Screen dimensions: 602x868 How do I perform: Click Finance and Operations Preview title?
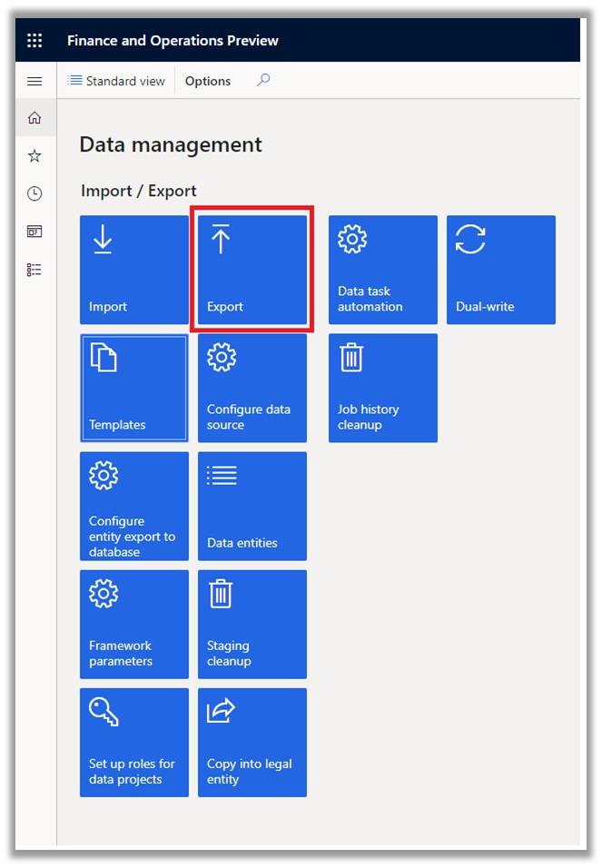coord(173,41)
